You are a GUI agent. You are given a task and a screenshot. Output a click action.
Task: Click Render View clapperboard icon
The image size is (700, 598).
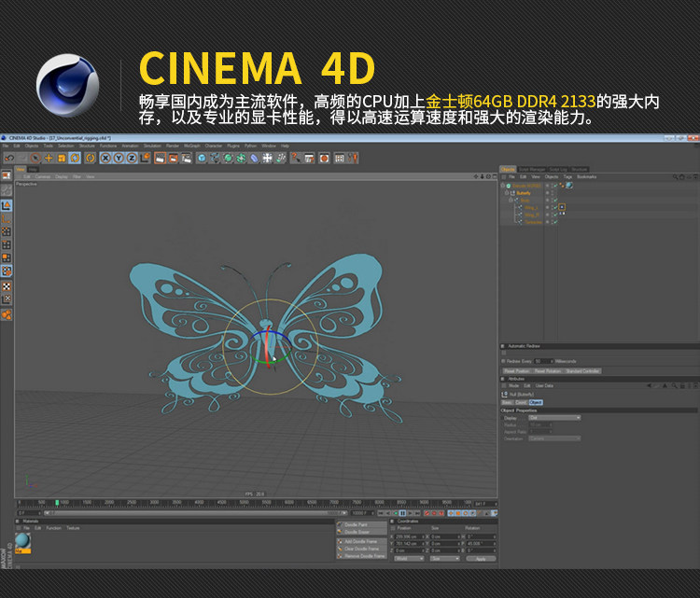[x=160, y=158]
